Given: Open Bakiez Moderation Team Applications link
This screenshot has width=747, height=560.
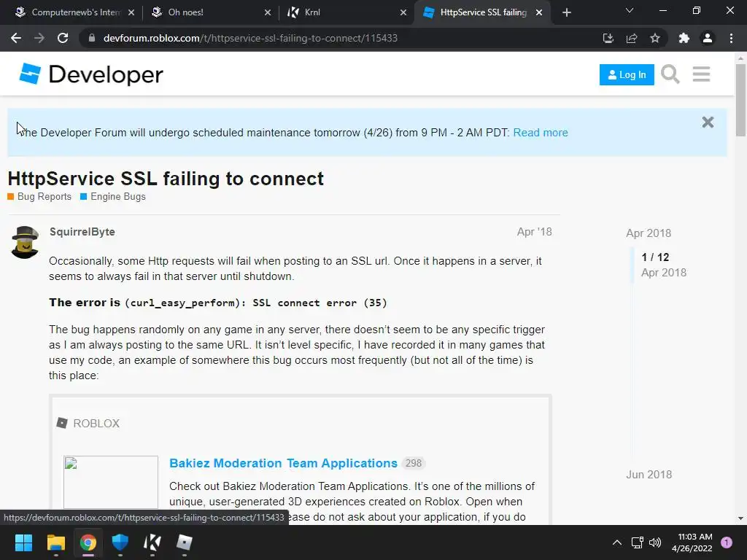Looking at the screenshot, I should 283,463.
